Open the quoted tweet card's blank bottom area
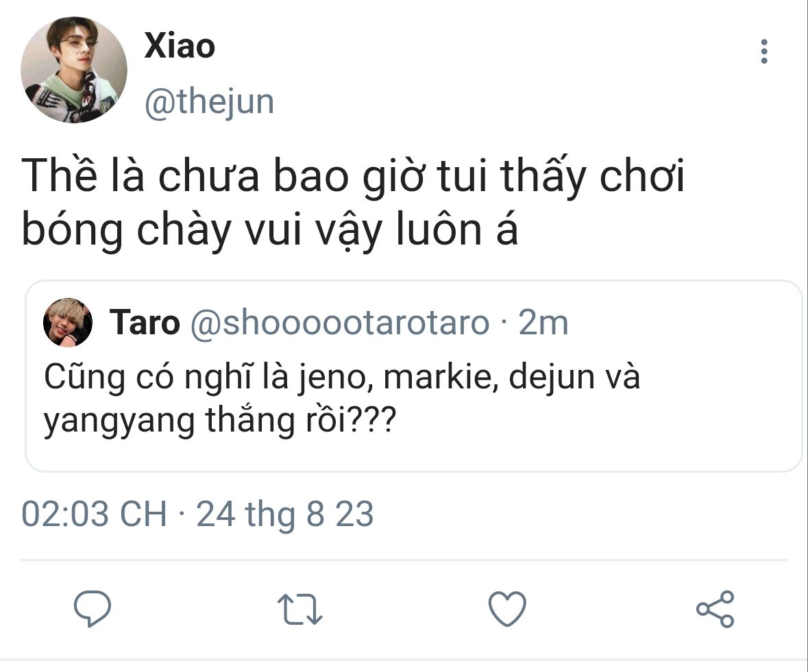Viewport: 808px width, 672px height. point(414,456)
